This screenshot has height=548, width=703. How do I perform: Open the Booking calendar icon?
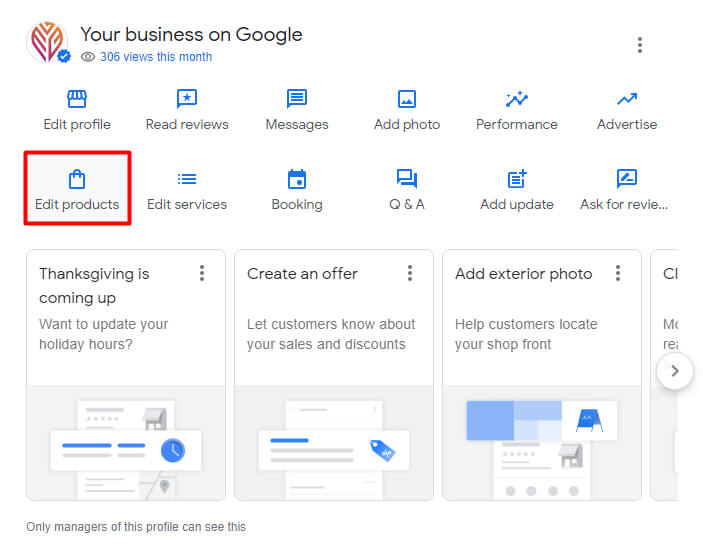(x=297, y=179)
